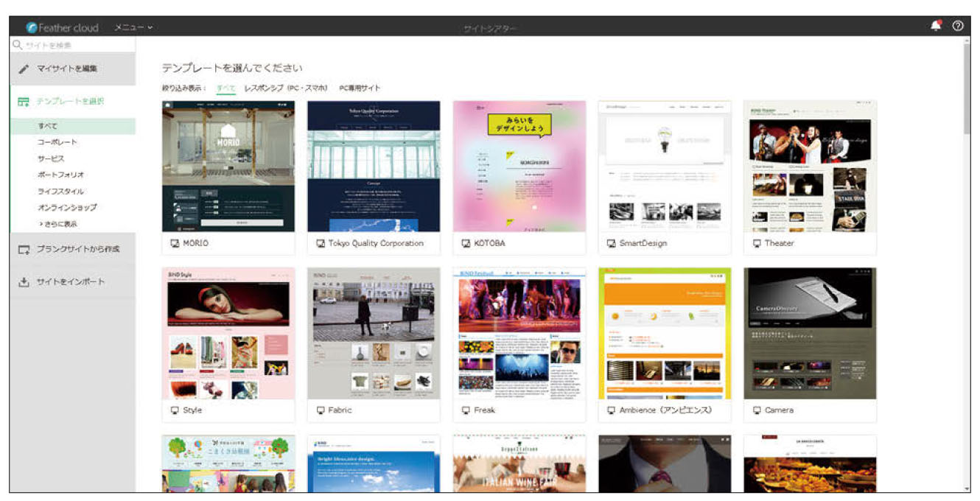Click the blank site icon beside ブランクサイトから作成
The image size is (980, 501).
click(x=24, y=250)
